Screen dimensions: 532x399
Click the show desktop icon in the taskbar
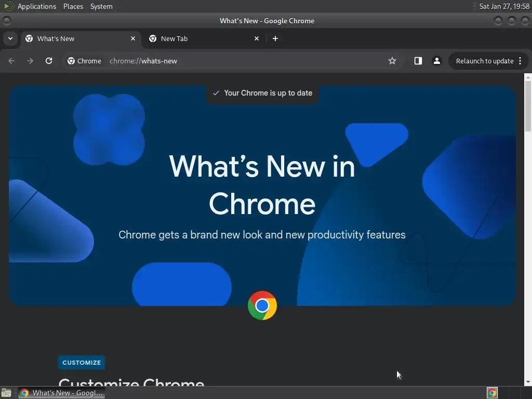pyautogui.click(x=6, y=393)
